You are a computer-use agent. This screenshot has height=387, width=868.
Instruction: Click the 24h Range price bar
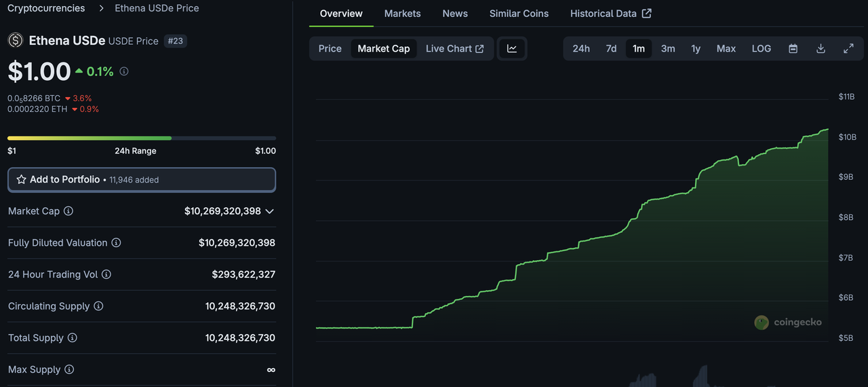click(142, 138)
